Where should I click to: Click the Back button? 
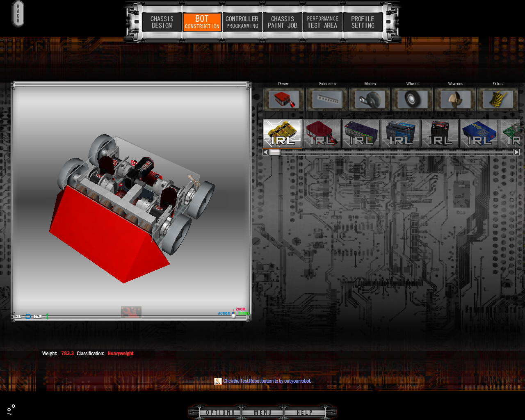(18, 14)
